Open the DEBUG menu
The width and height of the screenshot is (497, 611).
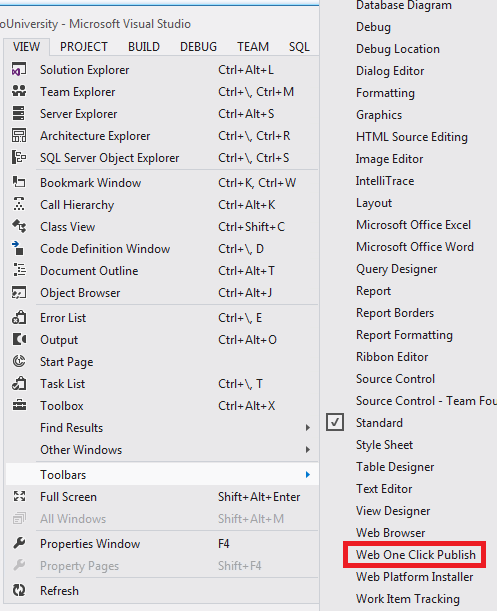(198, 47)
